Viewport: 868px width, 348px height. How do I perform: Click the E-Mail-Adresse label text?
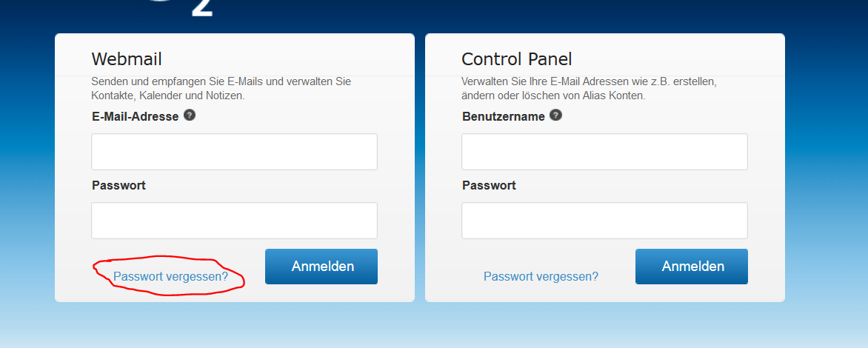coord(135,116)
